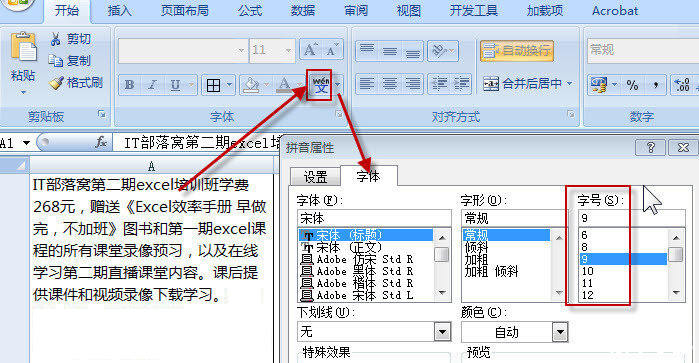
Task: Open the Acrobat ribbon tab
Action: click(x=615, y=11)
